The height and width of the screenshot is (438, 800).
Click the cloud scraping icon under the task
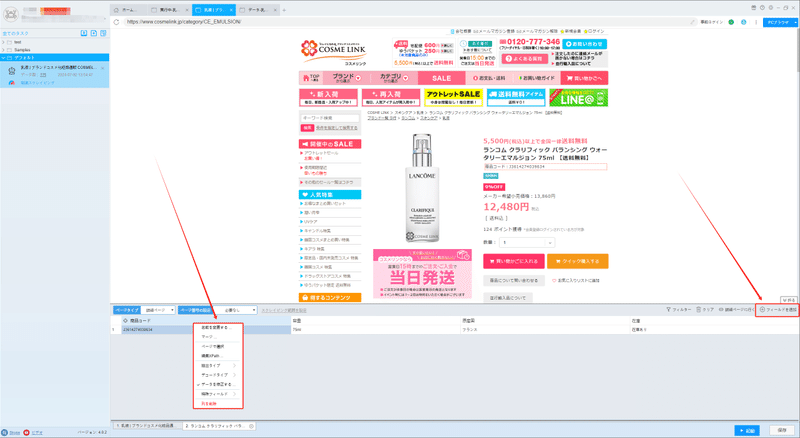(12, 82)
